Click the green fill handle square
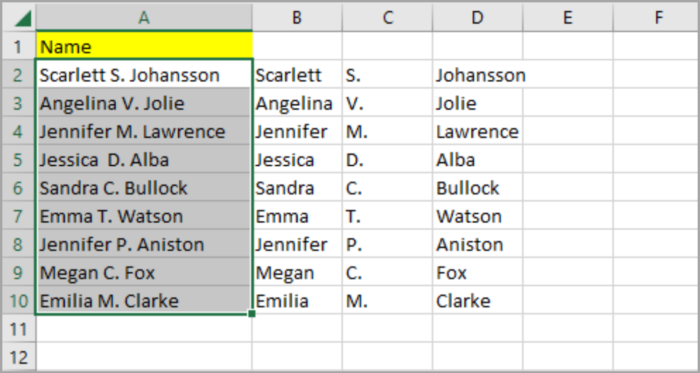 pos(252,314)
